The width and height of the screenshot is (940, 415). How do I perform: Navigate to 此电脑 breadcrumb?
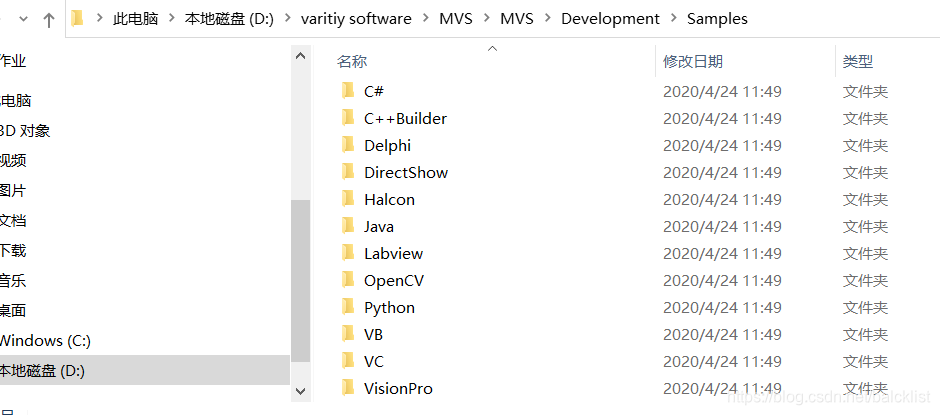tap(135, 19)
